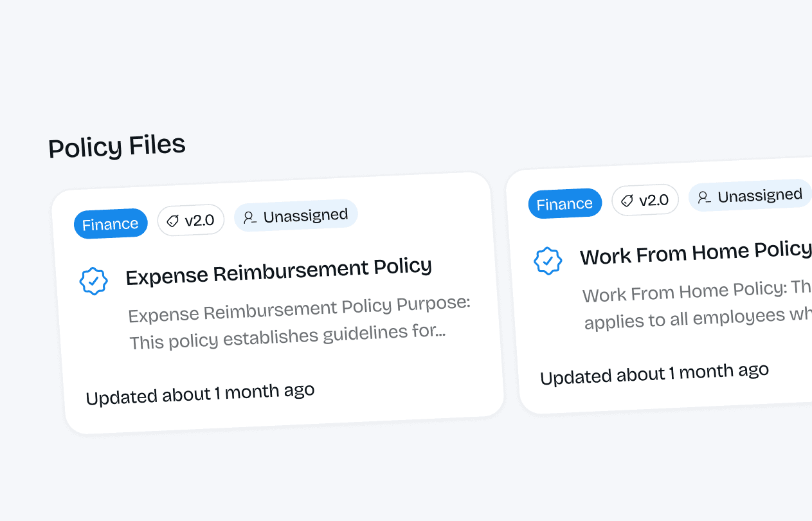Select the Finance tag on the Work From Home card
The image size is (812, 521).
point(564,204)
